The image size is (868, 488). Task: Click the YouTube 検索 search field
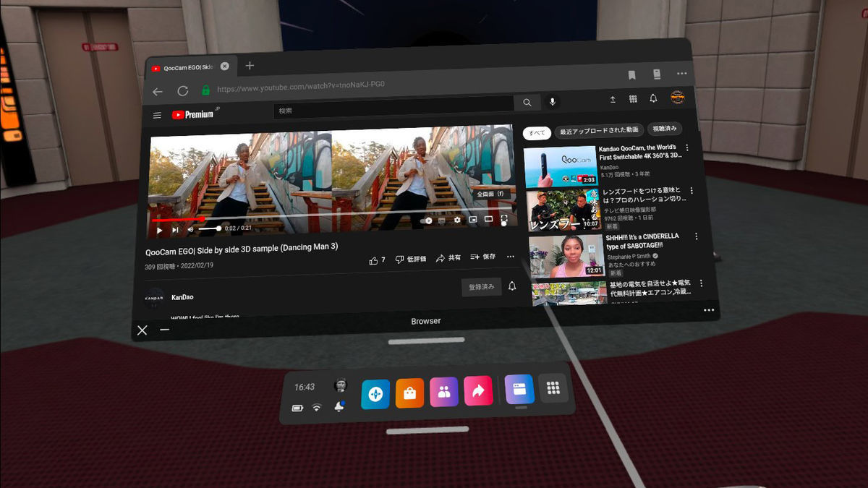(393, 110)
